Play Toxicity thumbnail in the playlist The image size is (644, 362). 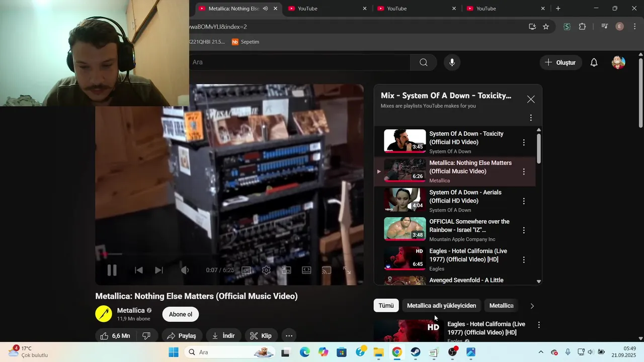click(x=405, y=141)
